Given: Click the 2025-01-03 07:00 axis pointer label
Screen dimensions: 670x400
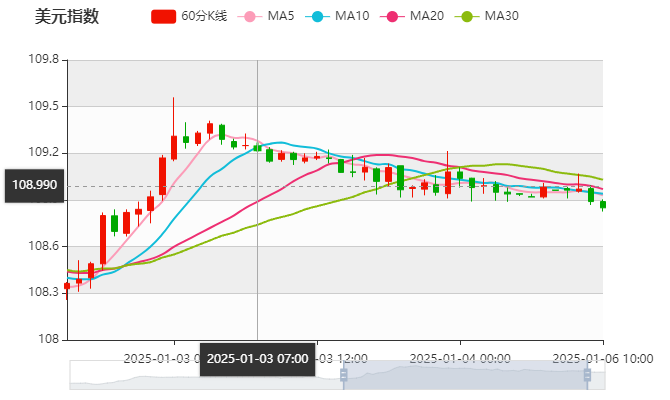Looking at the screenshot, I should click(x=258, y=358).
